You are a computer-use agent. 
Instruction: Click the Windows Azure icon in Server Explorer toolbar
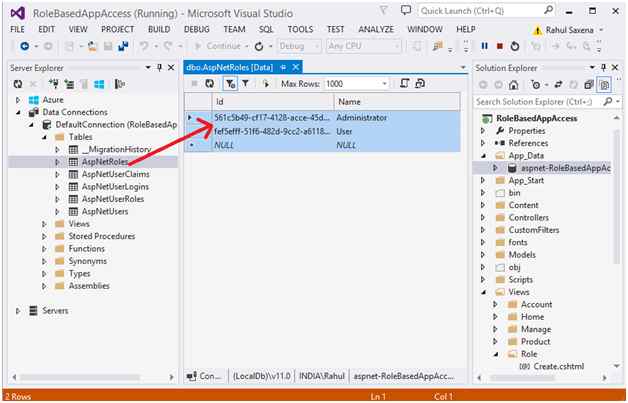(x=99, y=84)
